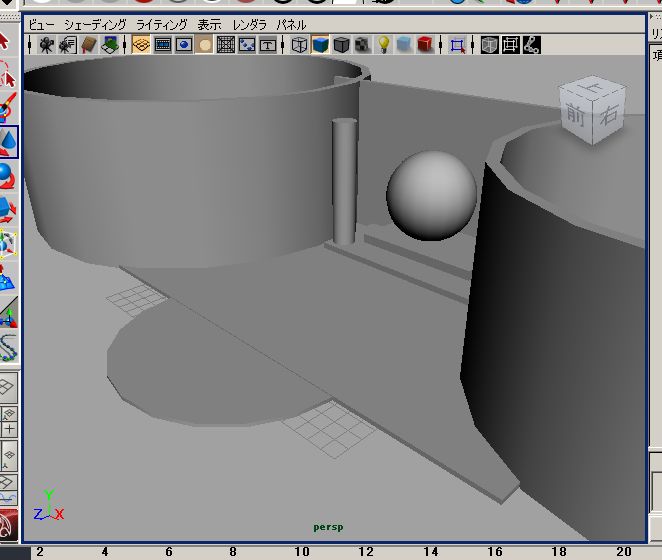This screenshot has height=560, width=662.
Task: Select smooth shade all blue cube icon
Action: click(x=320, y=45)
